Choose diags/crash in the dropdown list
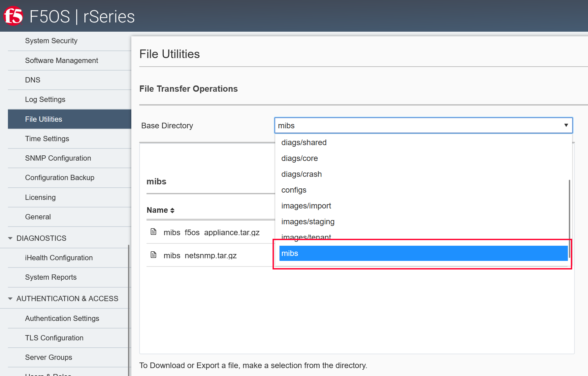The width and height of the screenshot is (588, 376). [x=422, y=174]
